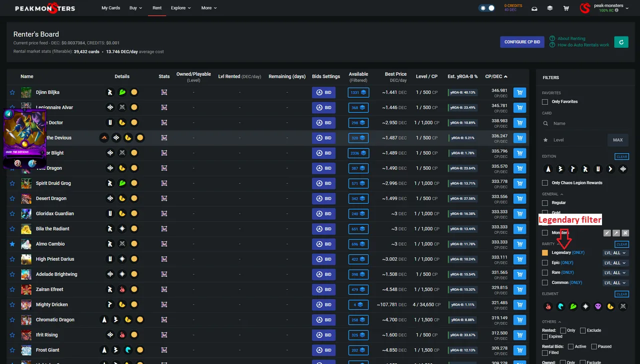
Task: Open the Epic LVL: ALL dropdown
Action: (x=614, y=263)
